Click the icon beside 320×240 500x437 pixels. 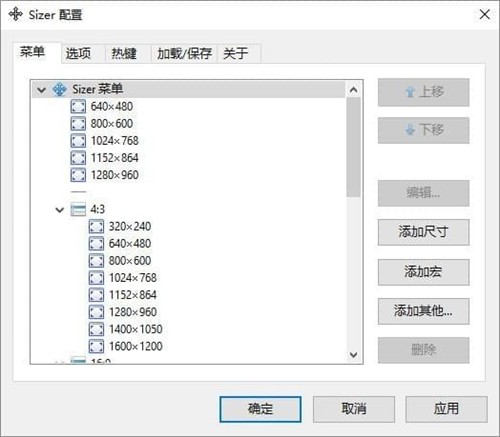point(96,227)
